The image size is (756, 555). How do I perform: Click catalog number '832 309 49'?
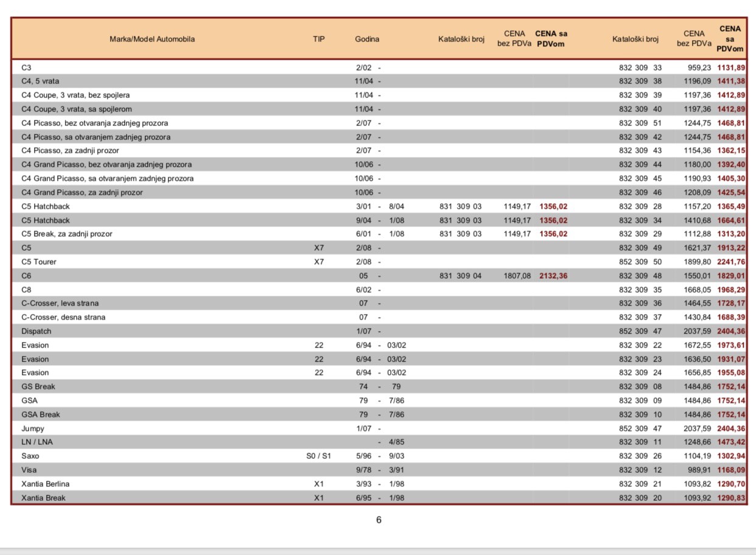point(640,248)
